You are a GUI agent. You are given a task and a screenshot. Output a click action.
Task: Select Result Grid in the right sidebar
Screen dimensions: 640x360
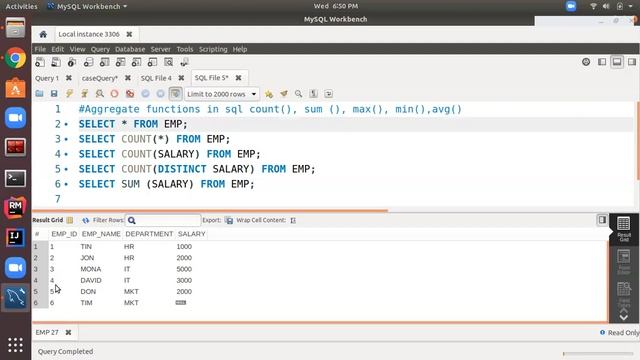(624, 229)
